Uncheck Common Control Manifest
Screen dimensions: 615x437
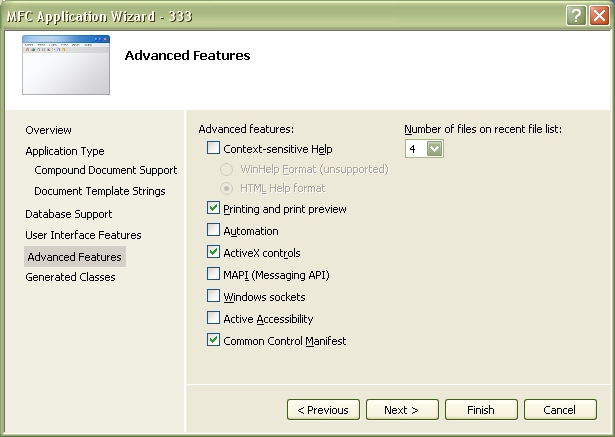coord(213,340)
